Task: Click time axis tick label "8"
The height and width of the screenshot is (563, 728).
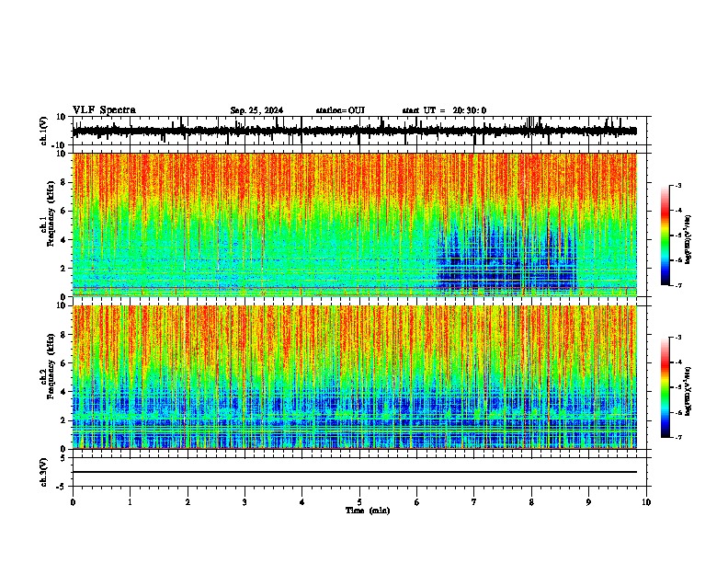Action: point(531,502)
